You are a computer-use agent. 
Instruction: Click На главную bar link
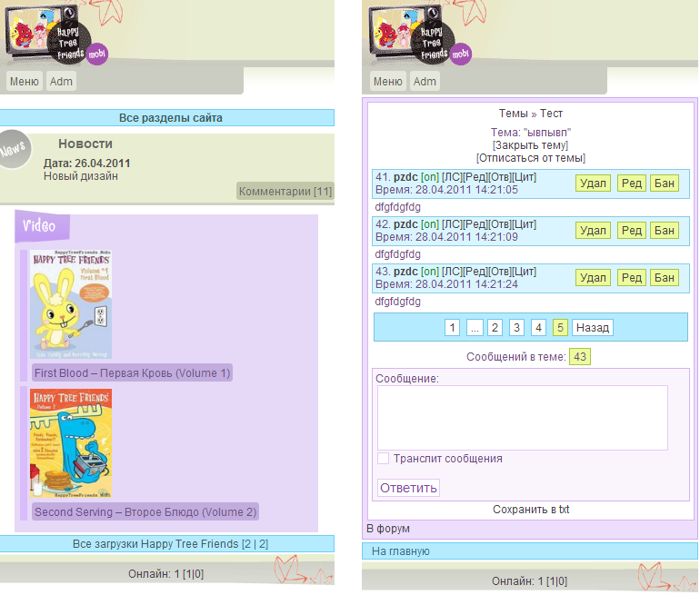529,551
